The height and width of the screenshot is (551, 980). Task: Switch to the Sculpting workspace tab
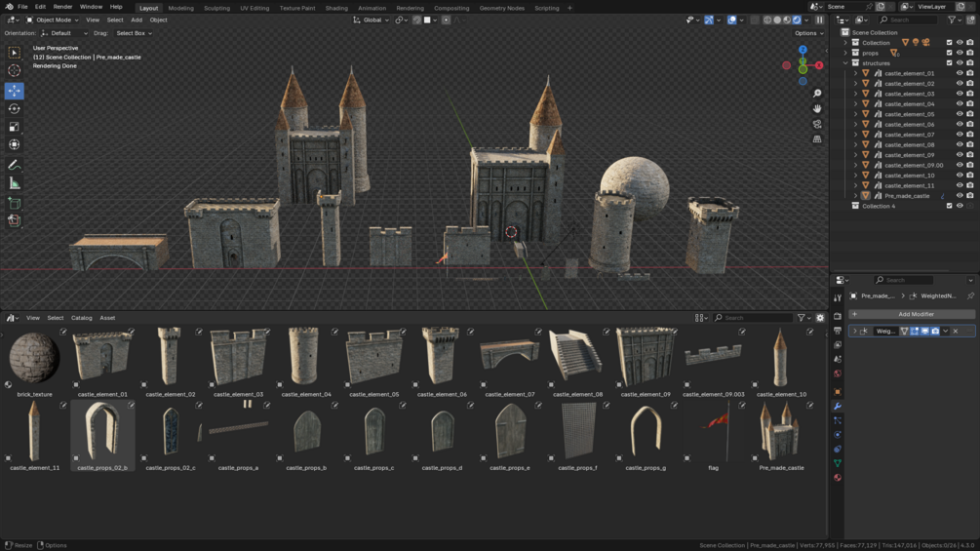216,8
